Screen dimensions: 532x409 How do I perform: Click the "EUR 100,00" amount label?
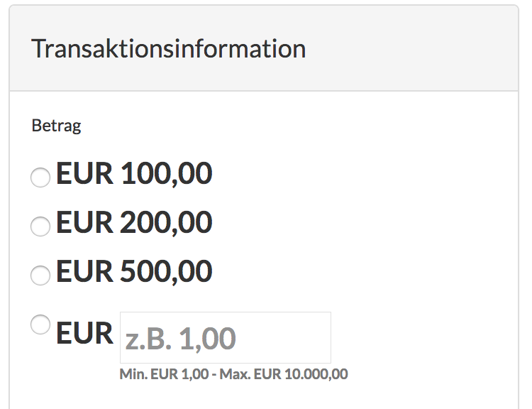click(x=134, y=174)
